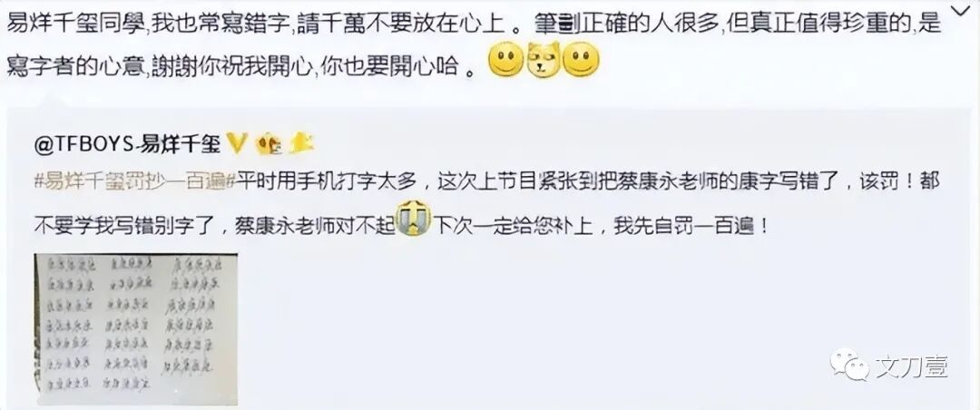The height and width of the screenshot is (410, 980).
Task: Click the repost text starting 易烊千玺同學
Action: (x=474, y=24)
